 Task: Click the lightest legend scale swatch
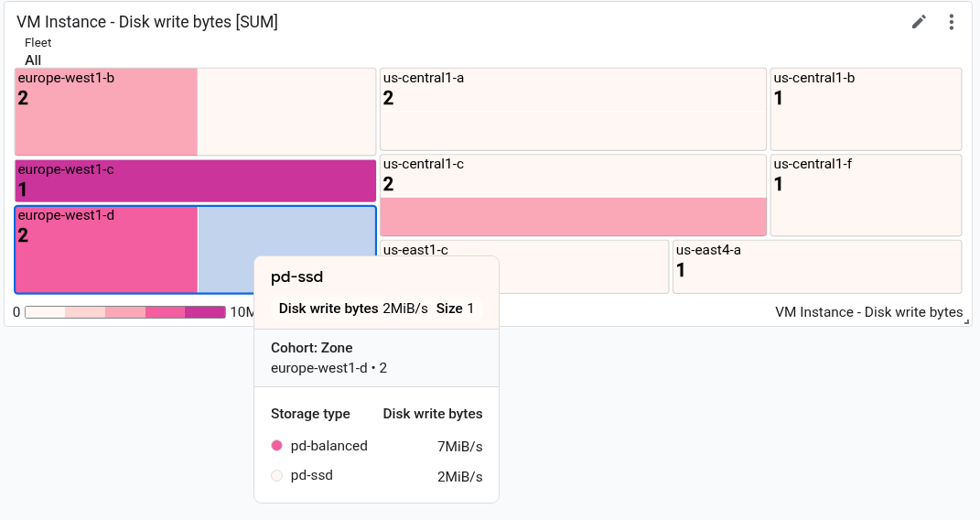(x=45, y=312)
